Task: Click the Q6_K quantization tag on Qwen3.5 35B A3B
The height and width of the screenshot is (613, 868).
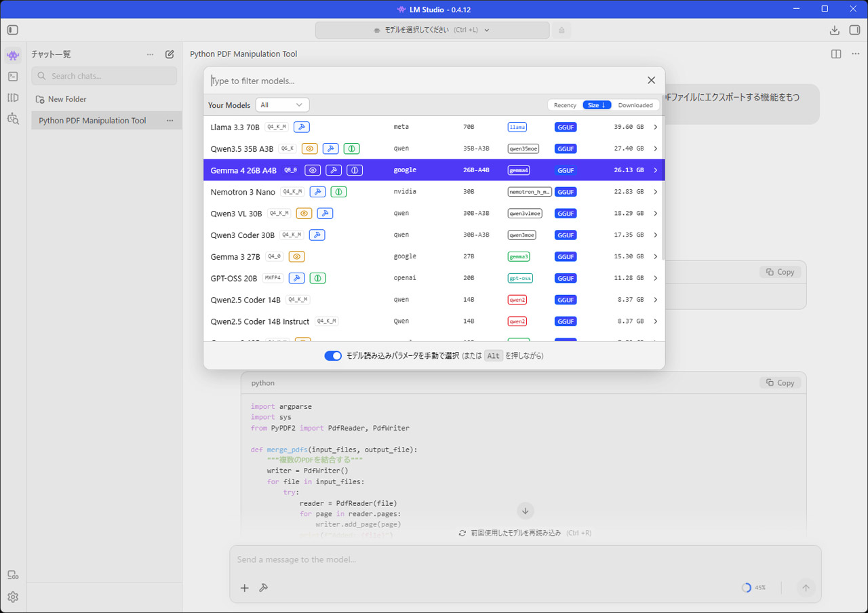Action: [288, 149]
